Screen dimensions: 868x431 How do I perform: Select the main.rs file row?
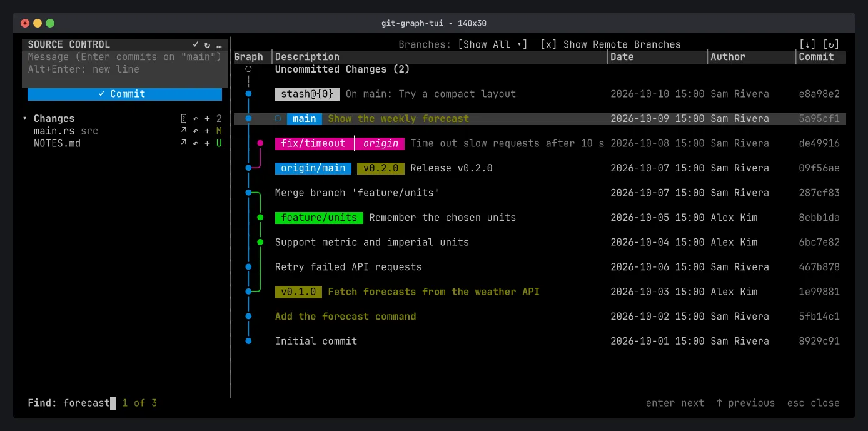[124, 131]
